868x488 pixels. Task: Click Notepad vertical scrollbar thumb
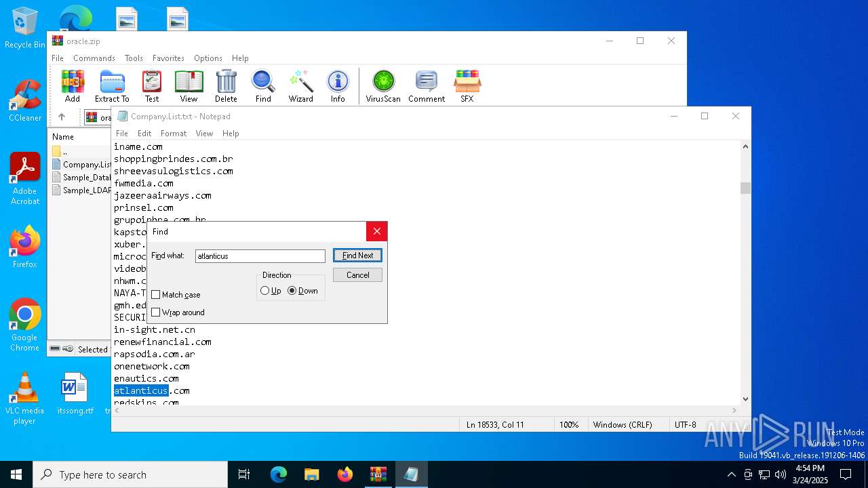tap(746, 188)
